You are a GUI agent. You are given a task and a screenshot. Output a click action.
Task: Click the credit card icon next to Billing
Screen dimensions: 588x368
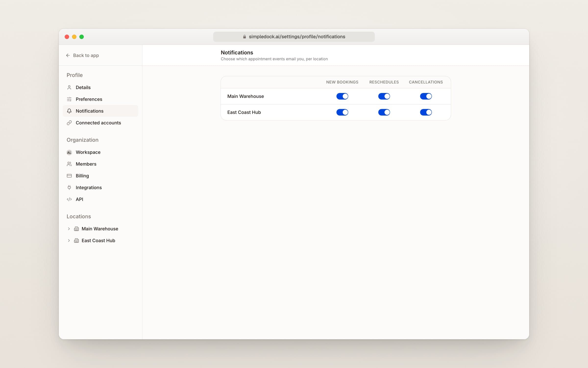pos(69,176)
